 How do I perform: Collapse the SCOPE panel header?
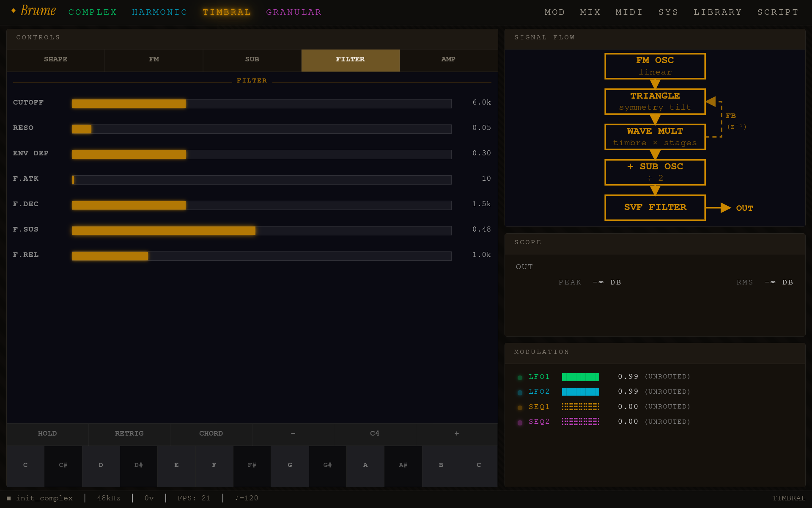click(527, 242)
